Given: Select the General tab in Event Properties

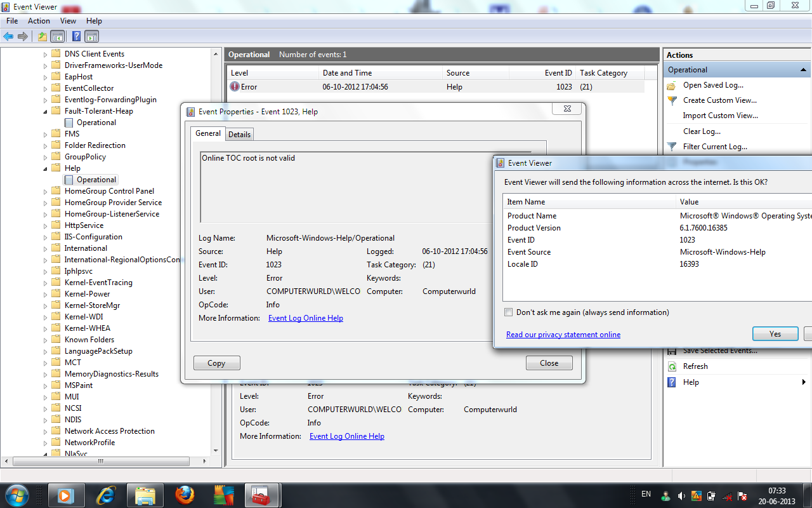Looking at the screenshot, I should [x=208, y=133].
